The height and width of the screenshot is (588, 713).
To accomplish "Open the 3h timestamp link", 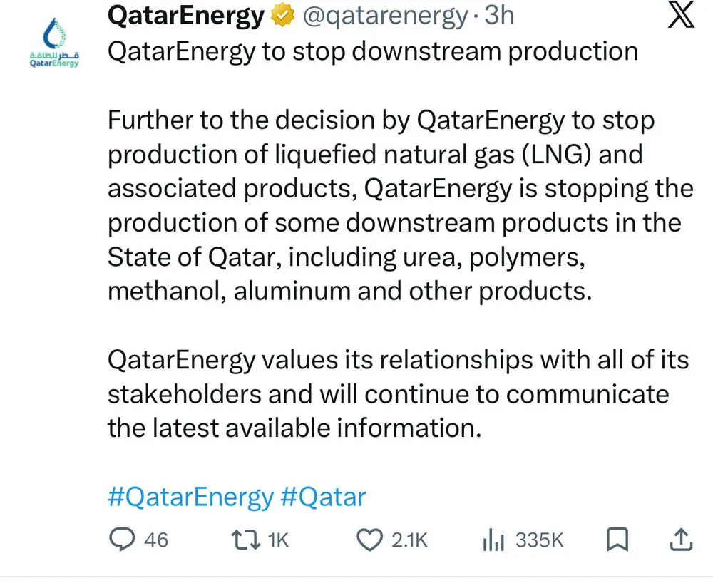I will [499, 16].
